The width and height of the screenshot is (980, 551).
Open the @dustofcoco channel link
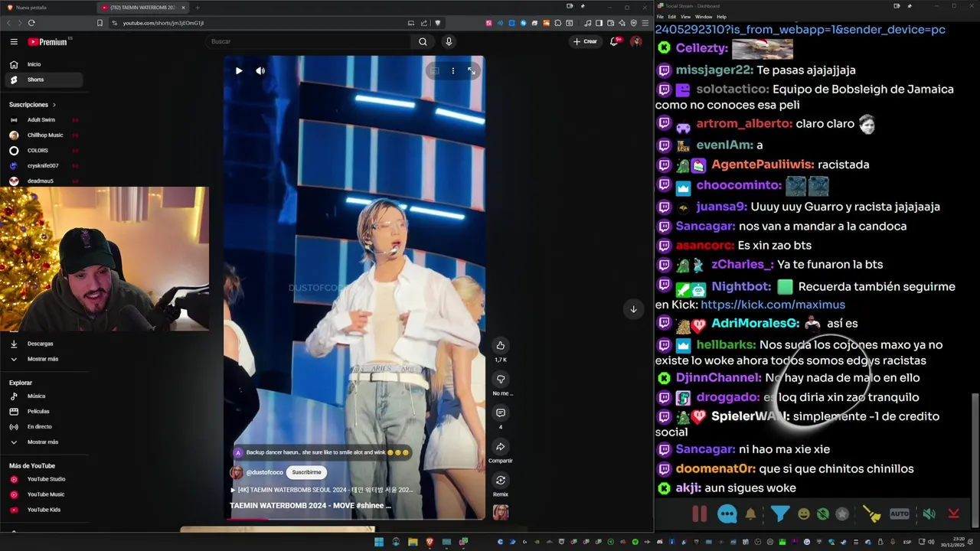(x=265, y=472)
